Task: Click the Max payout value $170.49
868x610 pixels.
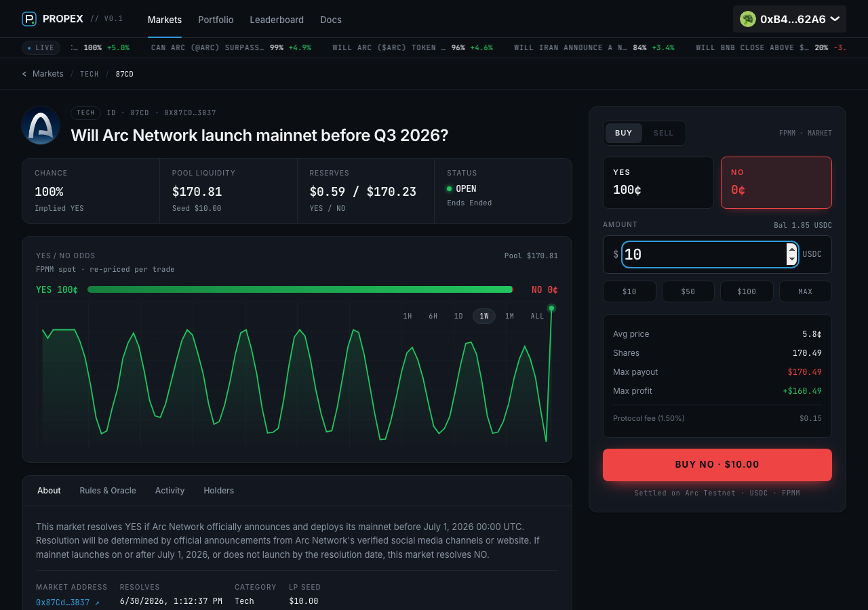Action: (x=804, y=372)
